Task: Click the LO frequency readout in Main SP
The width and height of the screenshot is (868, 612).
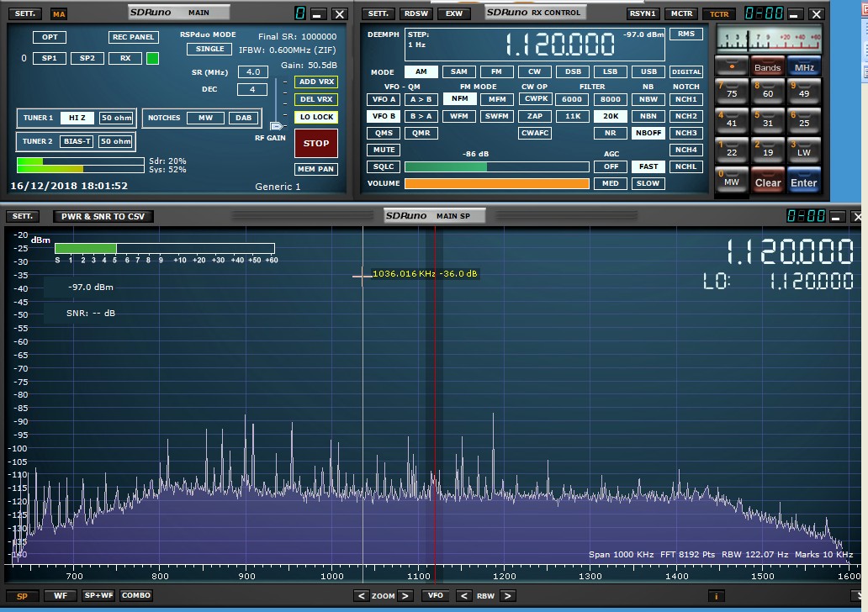Action: (778, 281)
